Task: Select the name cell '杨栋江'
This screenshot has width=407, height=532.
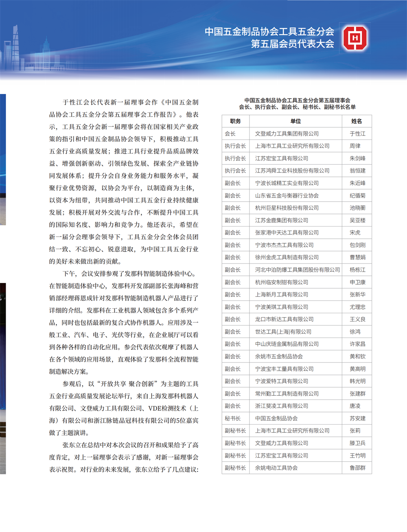Action: coord(358,270)
